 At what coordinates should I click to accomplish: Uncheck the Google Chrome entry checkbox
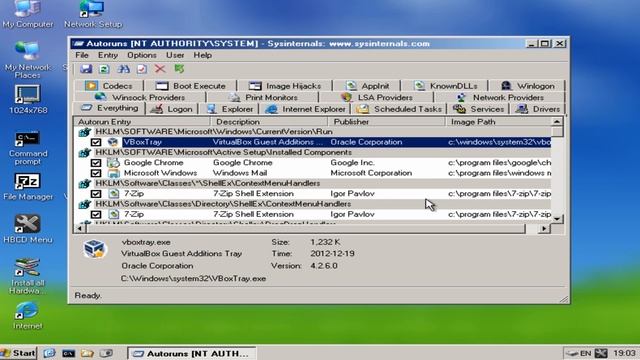[96, 162]
